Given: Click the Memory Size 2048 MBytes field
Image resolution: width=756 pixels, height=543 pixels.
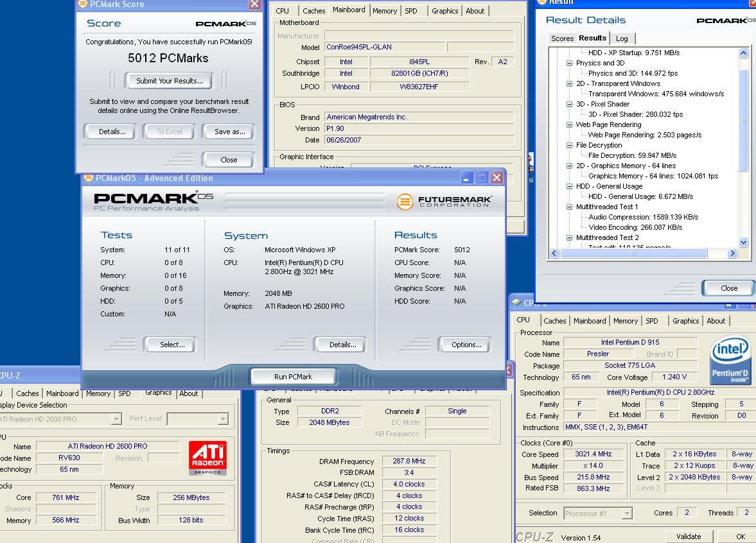Looking at the screenshot, I should (x=330, y=422).
